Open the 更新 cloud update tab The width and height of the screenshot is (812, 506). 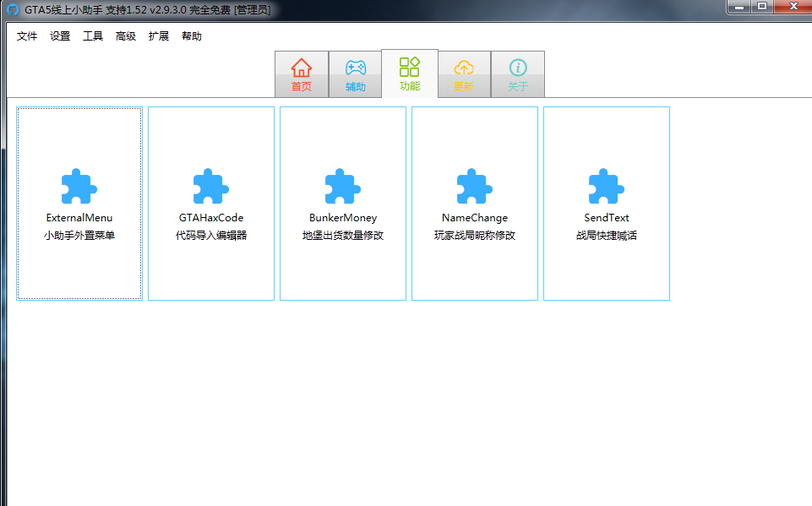[x=464, y=74]
